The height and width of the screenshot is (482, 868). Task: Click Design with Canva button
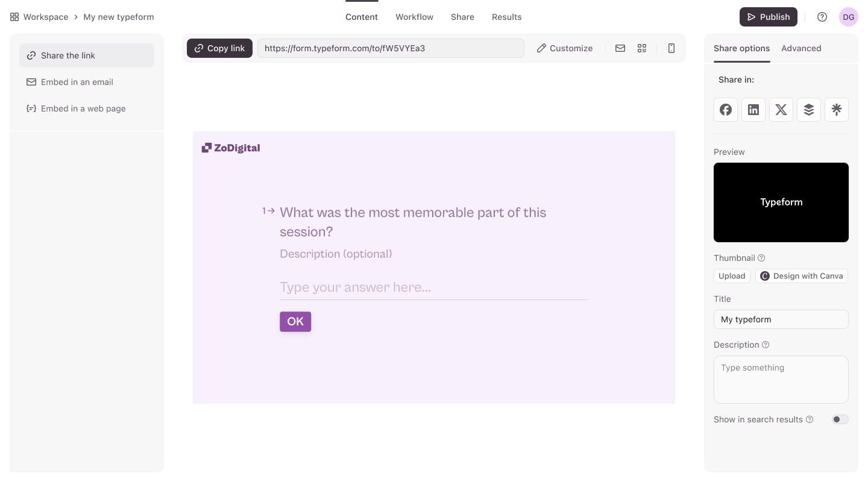pos(802,276)
